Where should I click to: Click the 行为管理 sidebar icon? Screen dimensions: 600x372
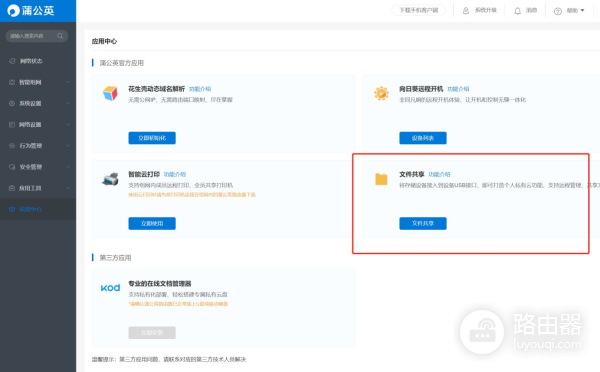point(12,146)
